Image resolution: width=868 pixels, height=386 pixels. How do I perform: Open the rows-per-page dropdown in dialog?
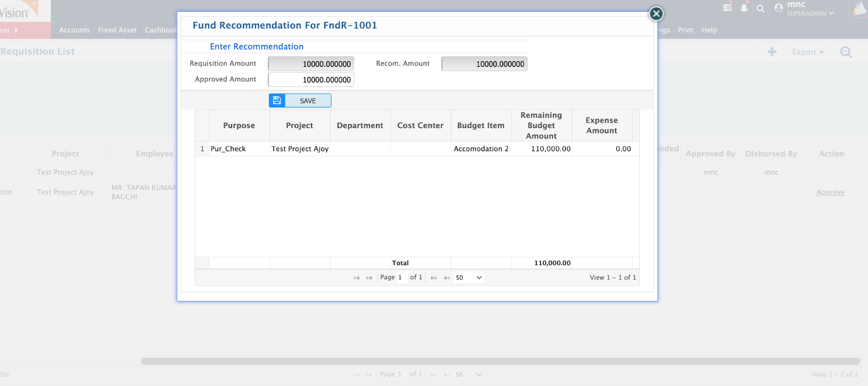[469, 278]
